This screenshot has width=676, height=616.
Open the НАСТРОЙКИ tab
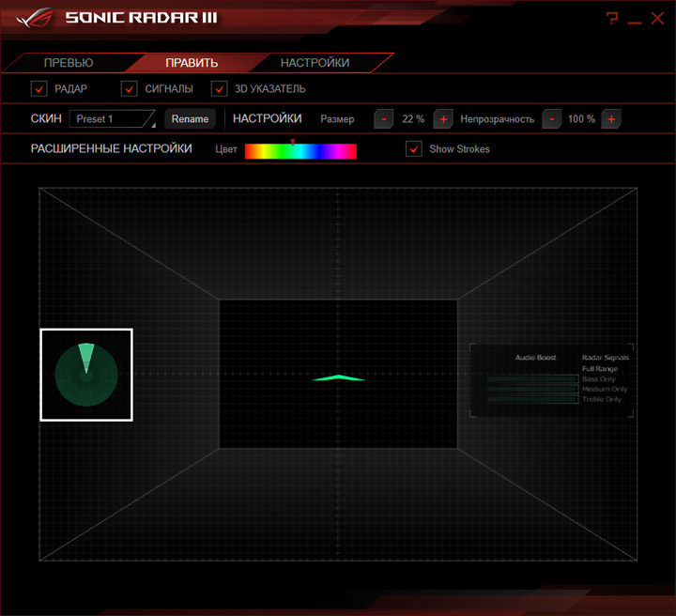point(315,63)
